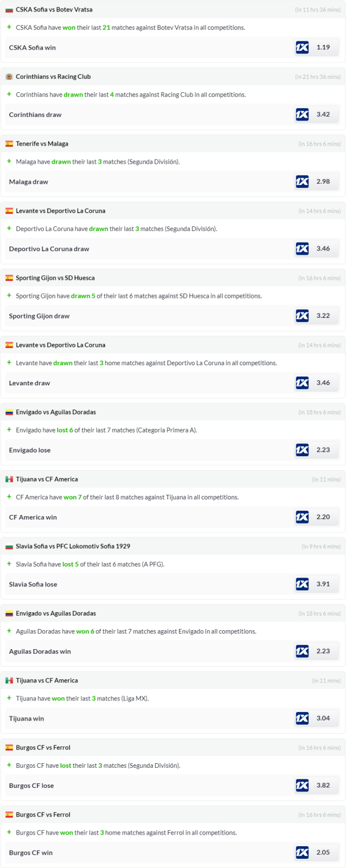Click the 1X bookmaker icon for CSKA Sofia win
The image size is (346, 868).
click(x=302, y=47)
